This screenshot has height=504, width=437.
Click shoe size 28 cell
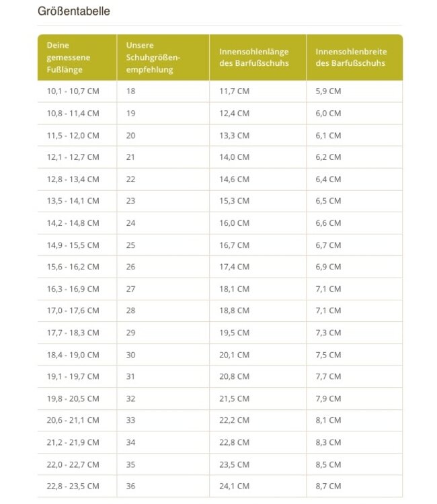click(x=130, y=311)
